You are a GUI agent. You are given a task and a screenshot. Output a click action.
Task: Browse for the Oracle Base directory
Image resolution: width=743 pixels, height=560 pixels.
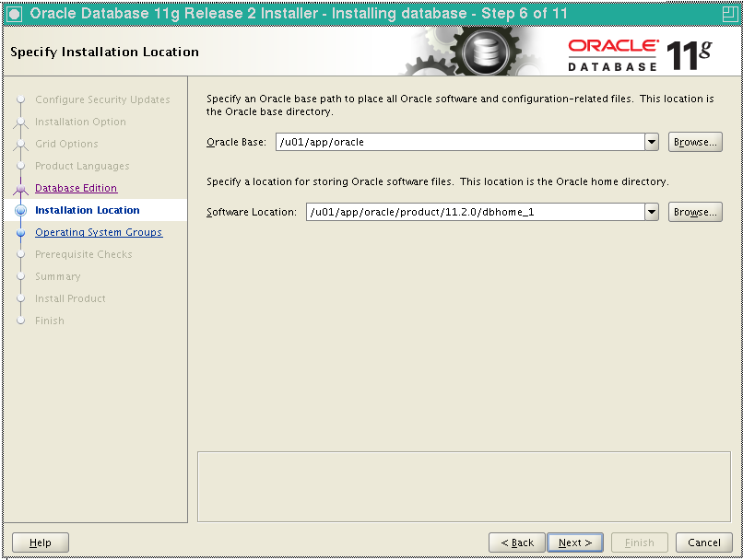tap(695, 142)
